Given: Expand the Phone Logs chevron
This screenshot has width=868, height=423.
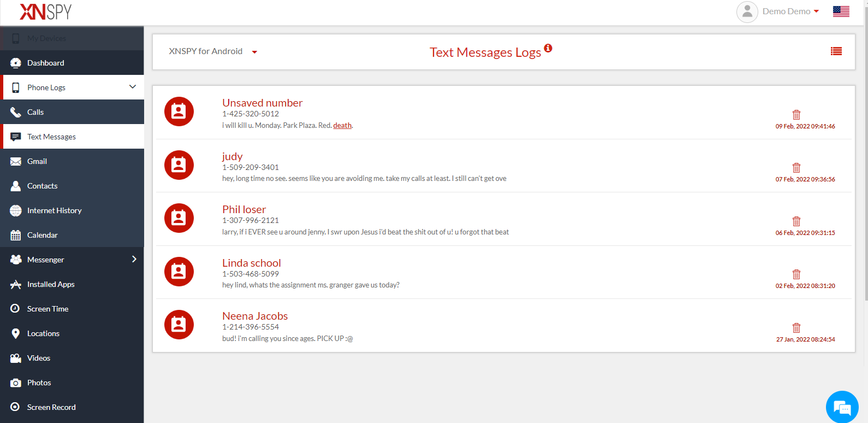Looking at the screenshot, I should pyautogui.click(x=133, y=87).
